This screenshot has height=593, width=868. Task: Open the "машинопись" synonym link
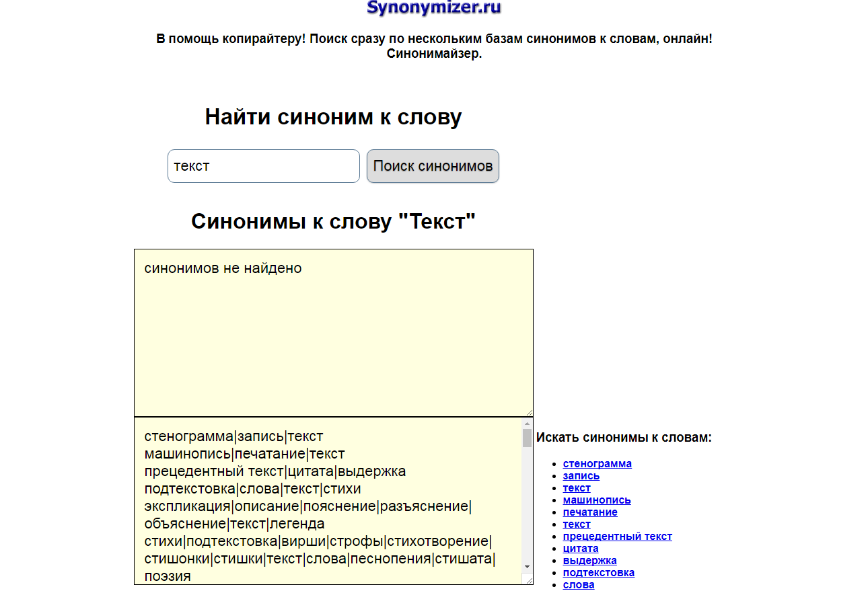point(596,500)
